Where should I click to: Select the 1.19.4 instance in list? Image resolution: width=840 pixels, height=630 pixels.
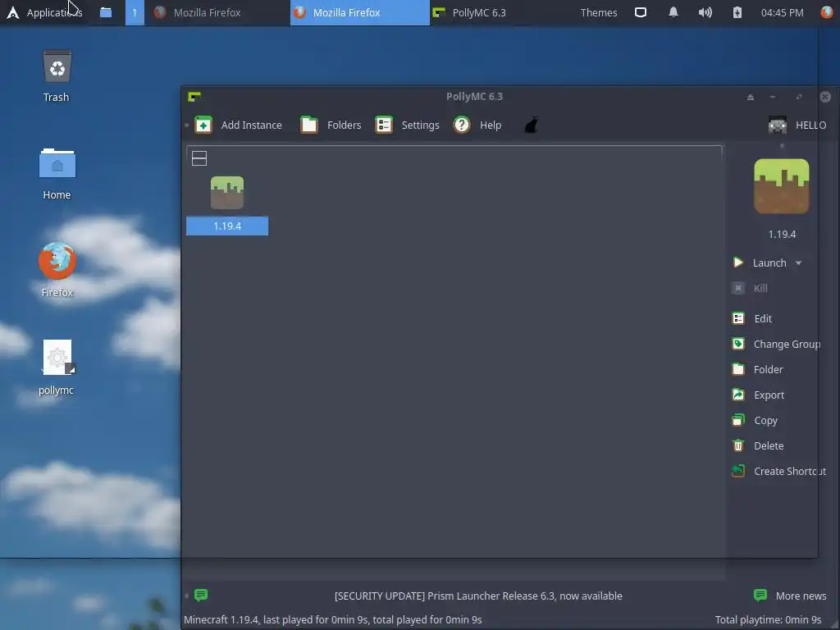click(x=227, y=206)
